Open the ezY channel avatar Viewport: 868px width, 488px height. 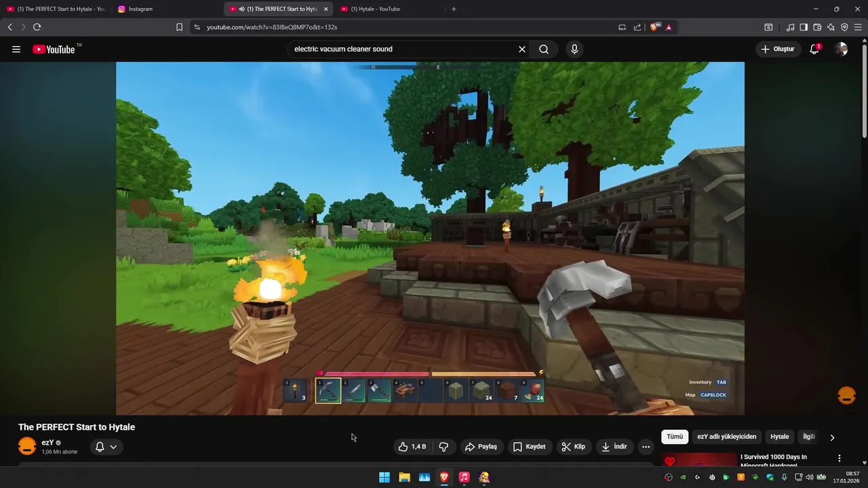(x=27, y=446)
